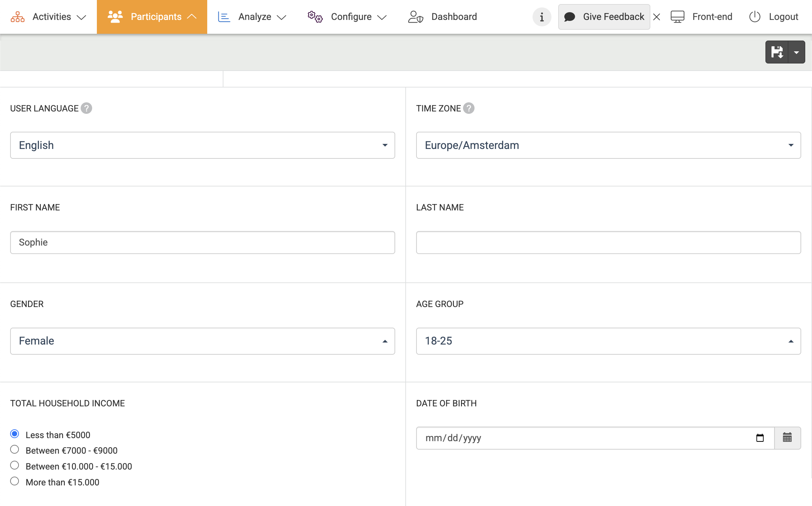Click User Language help question mark
Viewport: 812px width, 506px height.
(86, 108)
